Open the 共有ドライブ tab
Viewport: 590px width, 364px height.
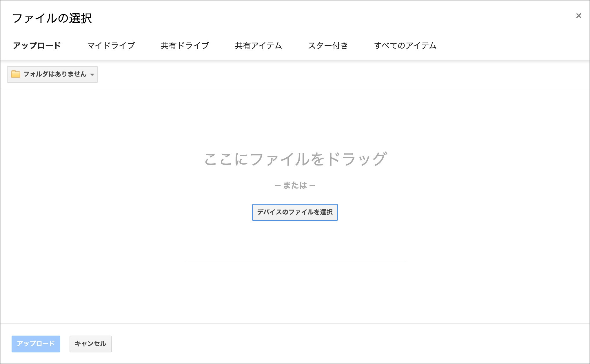click(x=185, y=45)
